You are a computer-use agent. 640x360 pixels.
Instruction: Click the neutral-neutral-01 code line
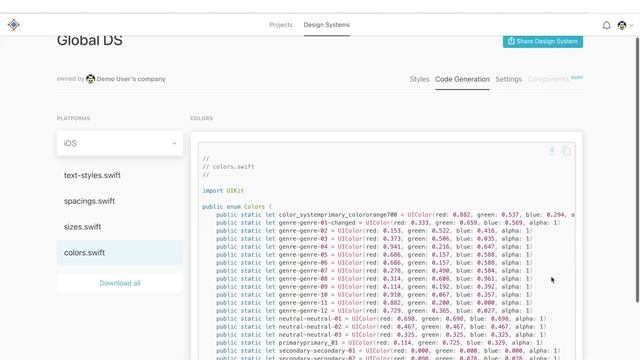pyautogui.click(x=381, y=319)
